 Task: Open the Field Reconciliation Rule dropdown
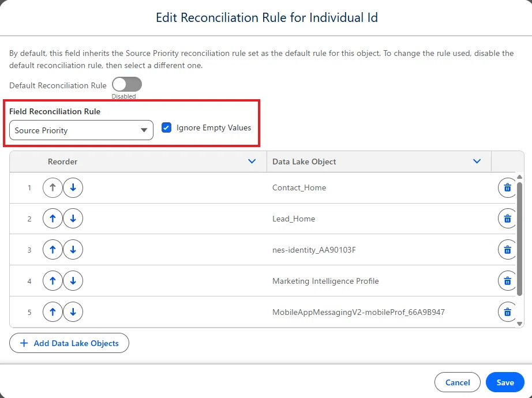click(x=81, y=130)
